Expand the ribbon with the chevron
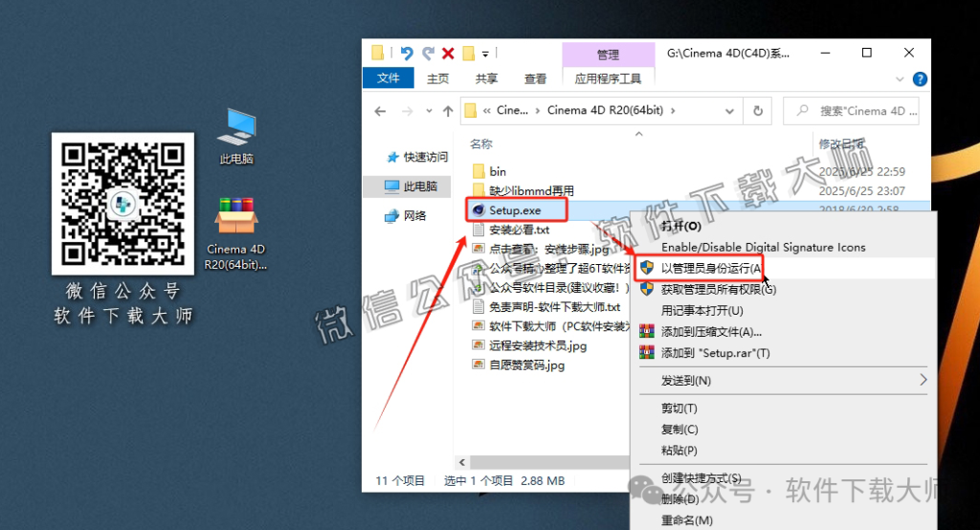Viewport: 980px width, 530px height. pyautogui.click(x=900, y=79)
